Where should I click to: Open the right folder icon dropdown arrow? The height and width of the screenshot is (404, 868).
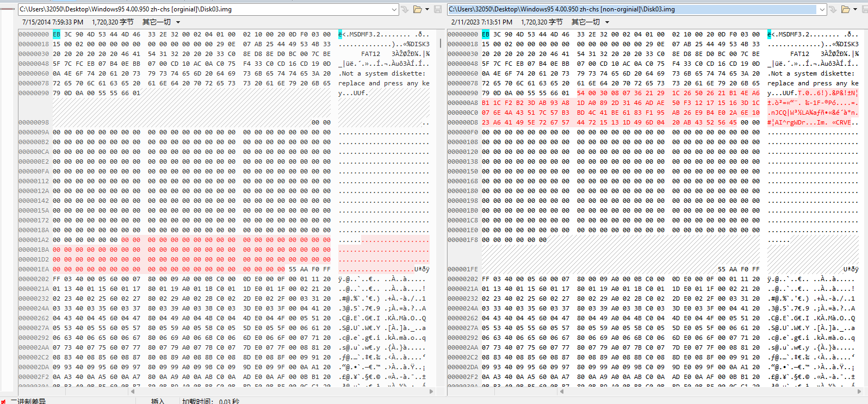(855, 9)
